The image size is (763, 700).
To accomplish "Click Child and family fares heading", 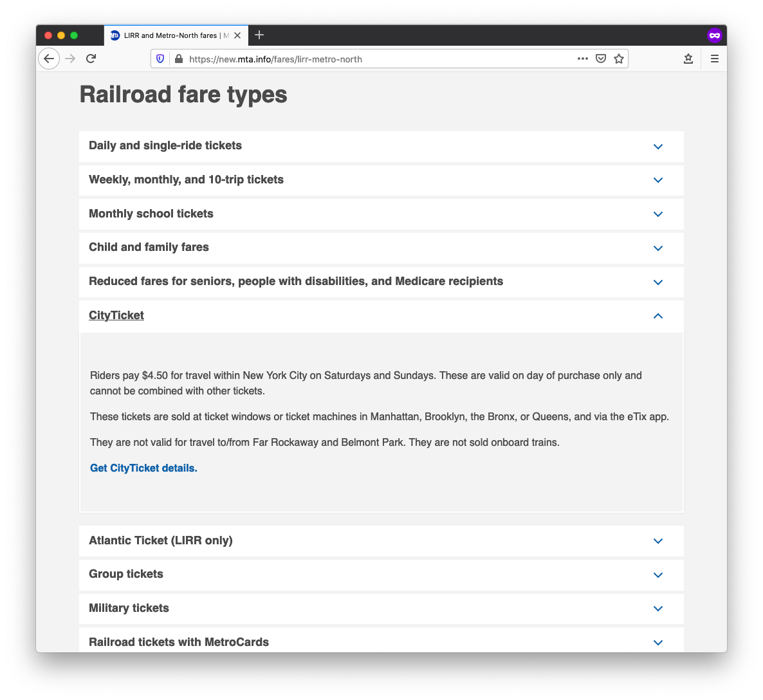I will coord(149,247).
